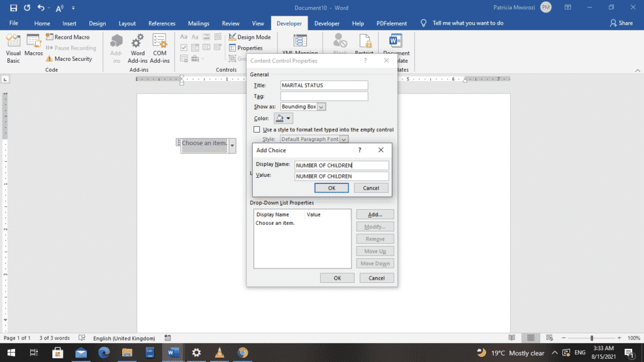Toggle Design Mode in the Controls group

250,37
